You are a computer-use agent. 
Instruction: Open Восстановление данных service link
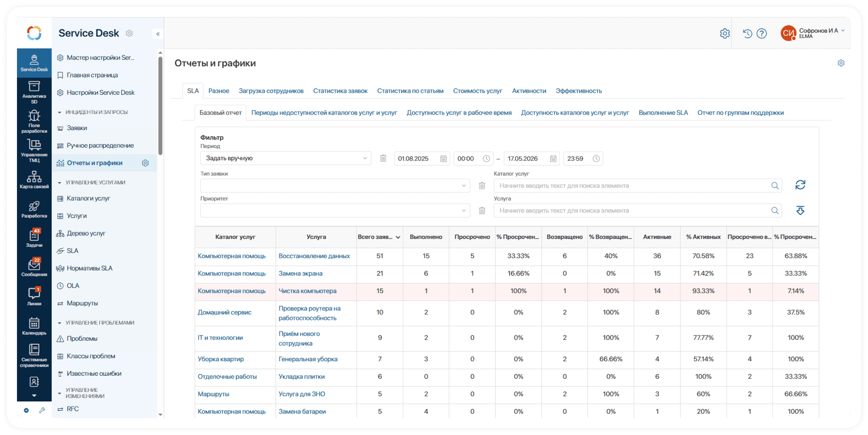coord(314,256)
